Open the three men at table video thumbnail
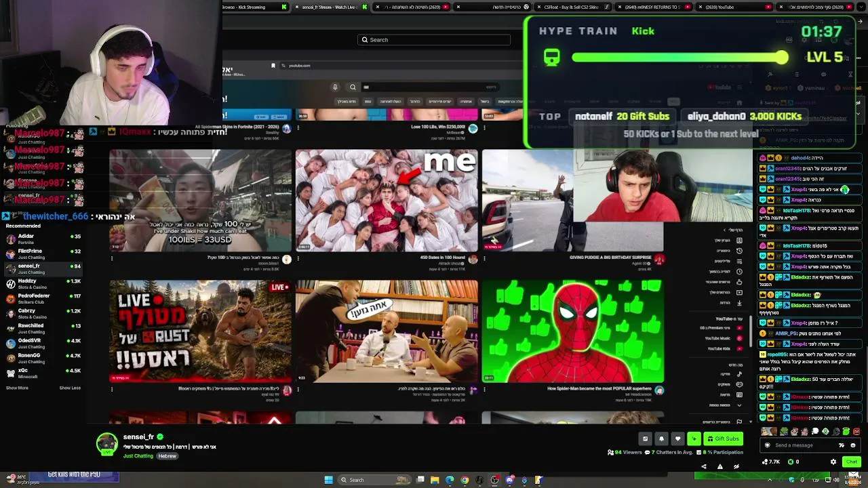The image size is (868, 488). [x=387, y=331]
